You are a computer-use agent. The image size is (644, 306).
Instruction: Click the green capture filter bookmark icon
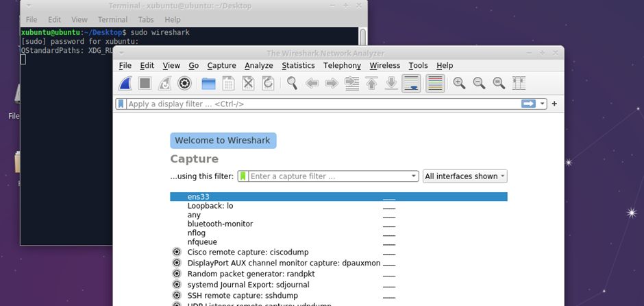243,176
